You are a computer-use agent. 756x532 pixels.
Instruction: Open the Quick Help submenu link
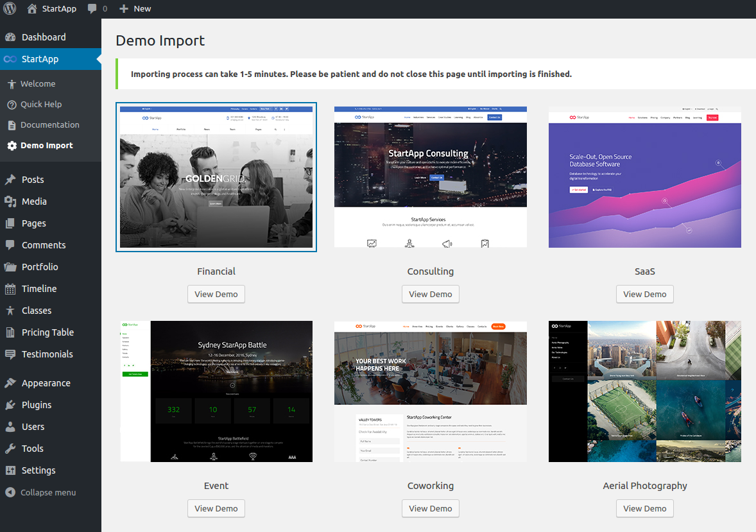click(x=41, y=104)
